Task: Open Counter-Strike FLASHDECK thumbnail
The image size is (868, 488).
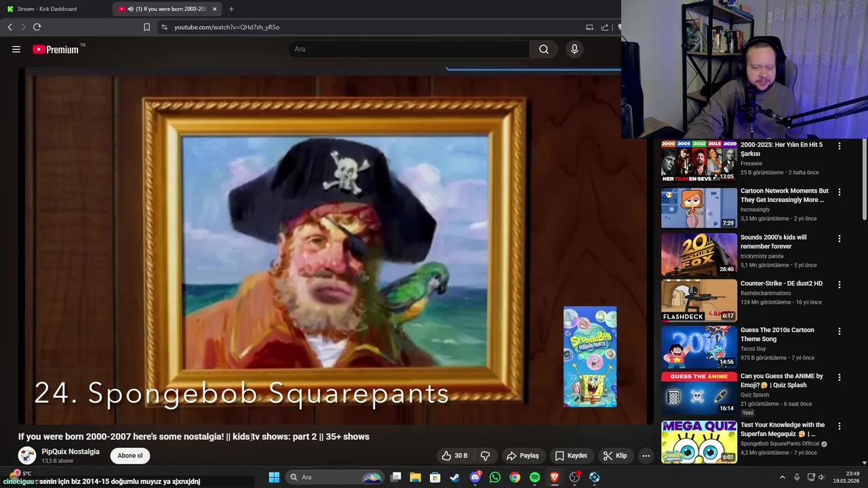Action: tap(699, 300)
